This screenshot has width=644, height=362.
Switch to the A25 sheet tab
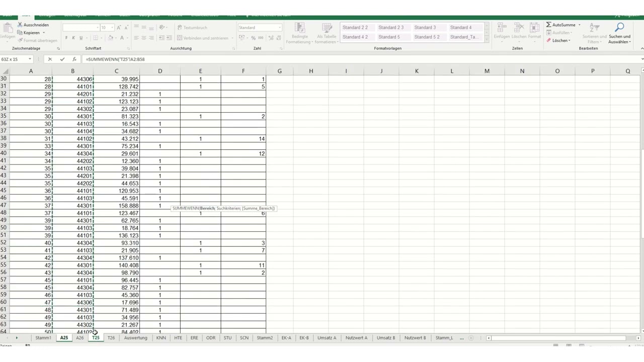click(x=64, y=338)
